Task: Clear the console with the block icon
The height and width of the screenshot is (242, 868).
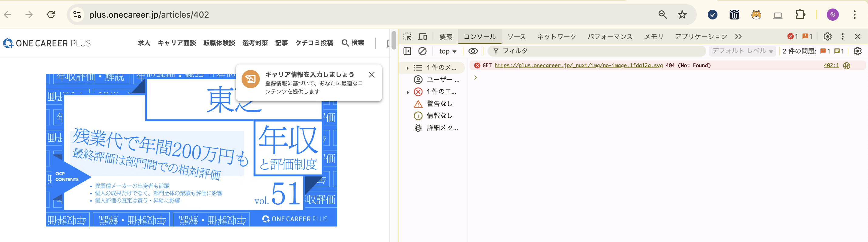Action: (x=422, y=51)
